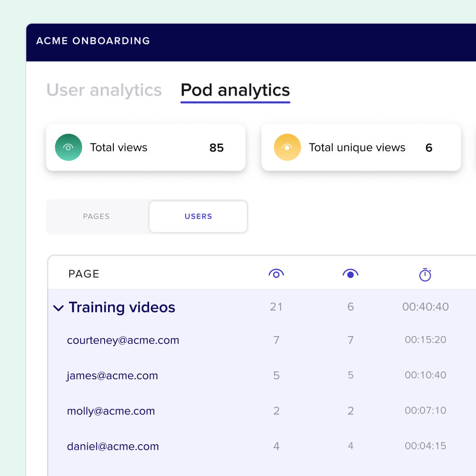Select the Pod analytics tab
This screenshot has width=476, height=476.
[x=235, y=90]
